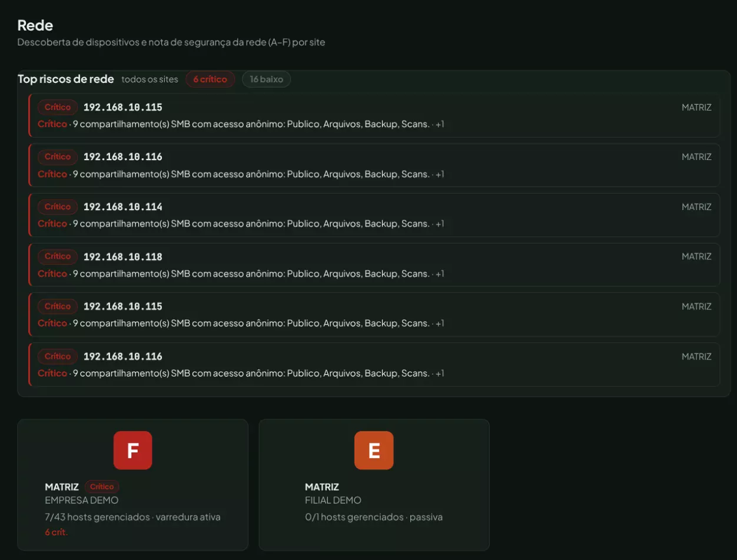Image resolution: width=737 pixels, height=560 pixels.
Task: Filter by the '6 crítico' pill
Action: click(210, 79)
